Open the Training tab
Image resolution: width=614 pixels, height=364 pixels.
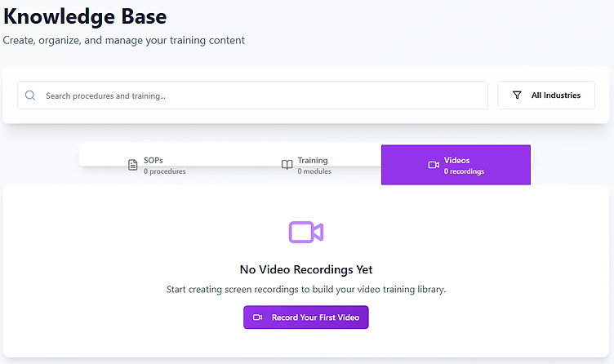(306, 165)
